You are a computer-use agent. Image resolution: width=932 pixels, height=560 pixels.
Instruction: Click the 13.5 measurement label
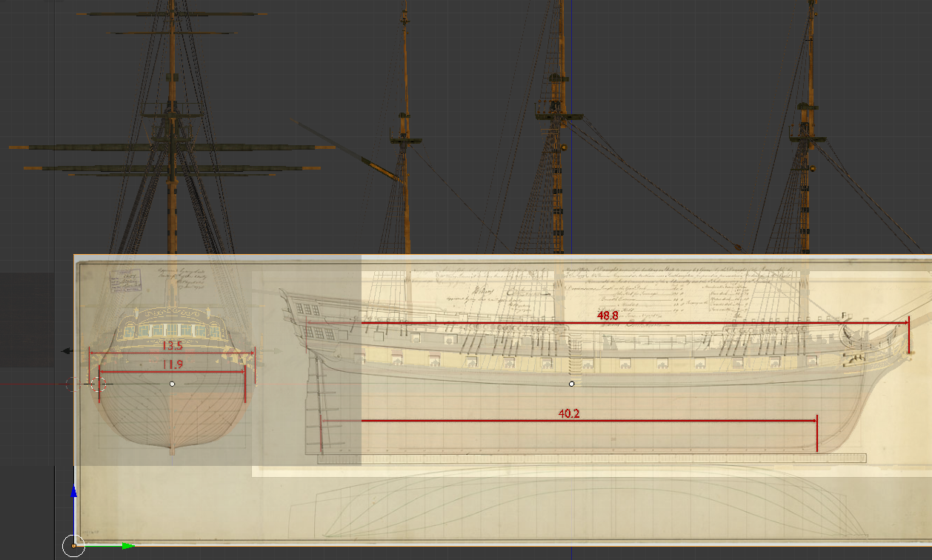click(172, 345)
